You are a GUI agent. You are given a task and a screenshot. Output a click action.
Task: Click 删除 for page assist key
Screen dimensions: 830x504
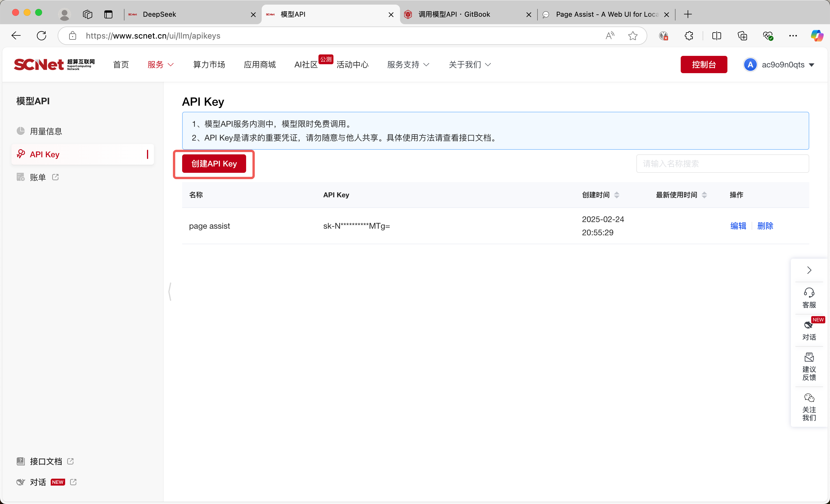coord(765,226)
